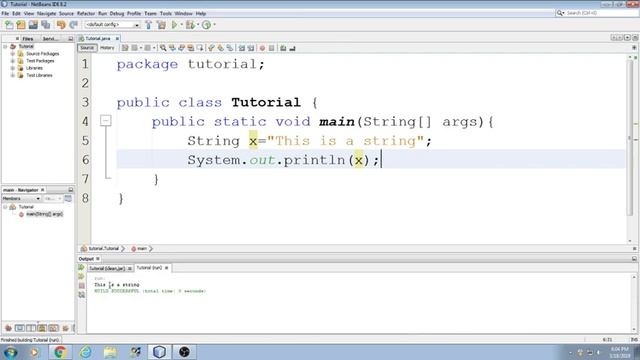Image resolution: width=640 pixels, height=360 pixels.
Task: Expand the Test Packages tree node
Action: click(13, 61)
